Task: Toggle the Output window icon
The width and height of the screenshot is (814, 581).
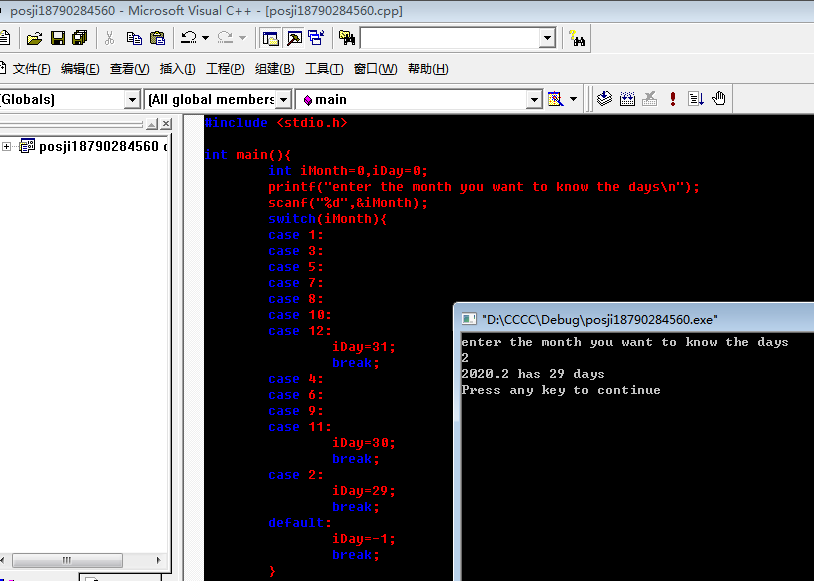Action: coord(294,38)
